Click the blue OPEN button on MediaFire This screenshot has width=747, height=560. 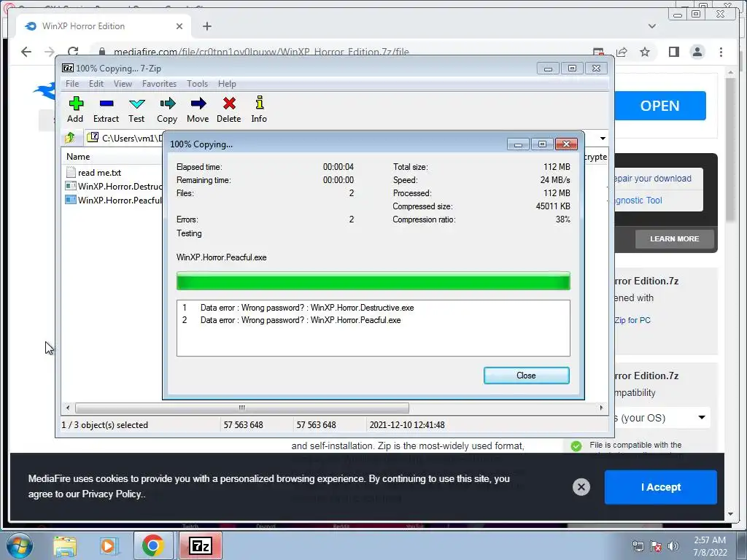(659, 106)
